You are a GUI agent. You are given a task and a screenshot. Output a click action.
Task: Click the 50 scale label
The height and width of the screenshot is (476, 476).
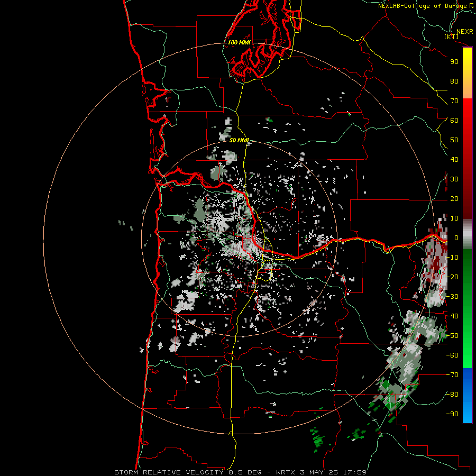coord(454,140)
